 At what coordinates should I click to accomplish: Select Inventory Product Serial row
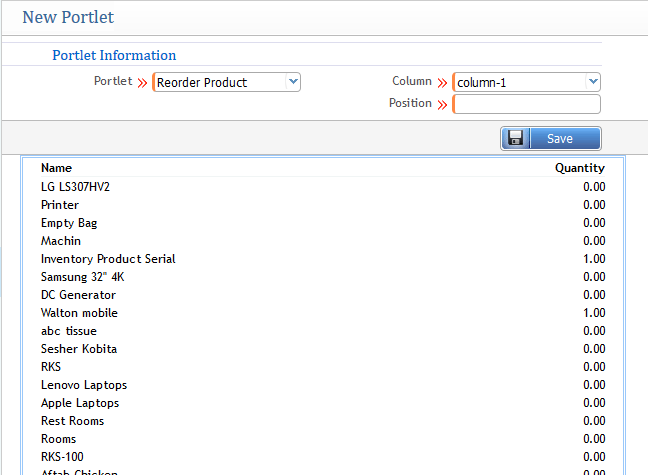tap(108, 259)
